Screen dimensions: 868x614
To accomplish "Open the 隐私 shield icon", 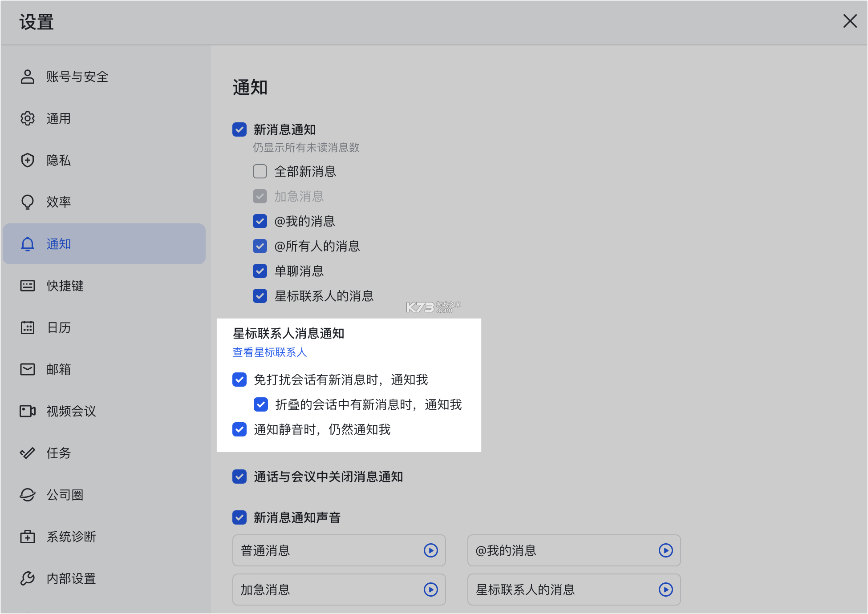I will point(28,160).
